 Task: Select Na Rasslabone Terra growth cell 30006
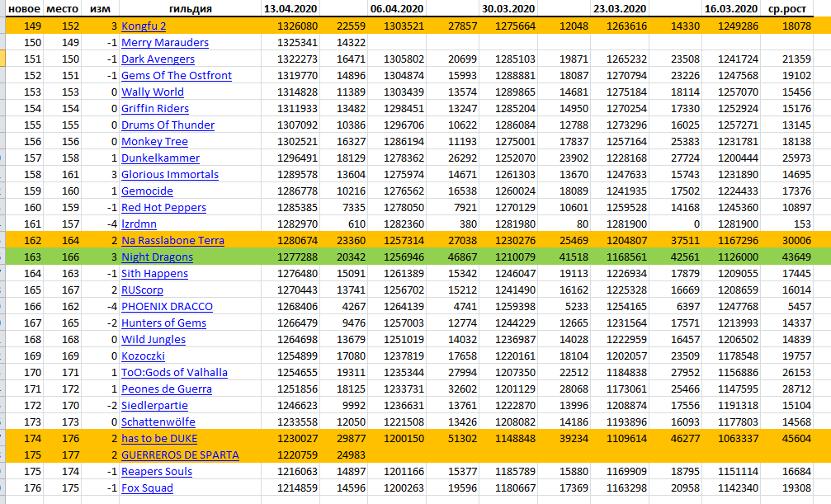coord(787,240)
